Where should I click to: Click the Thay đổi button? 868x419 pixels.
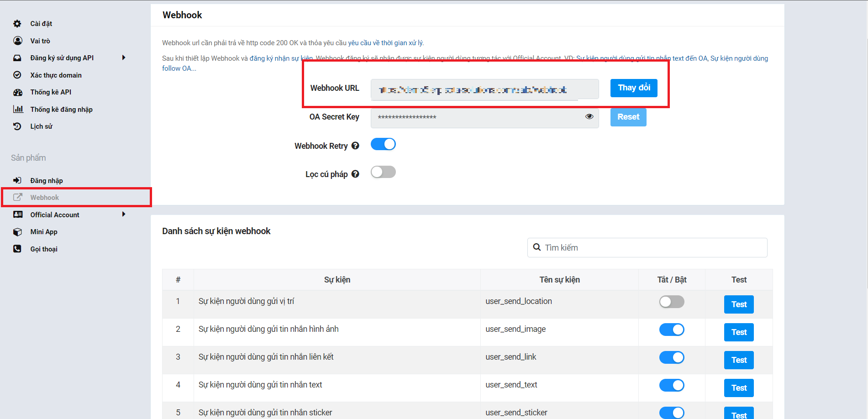pos(633,88)
